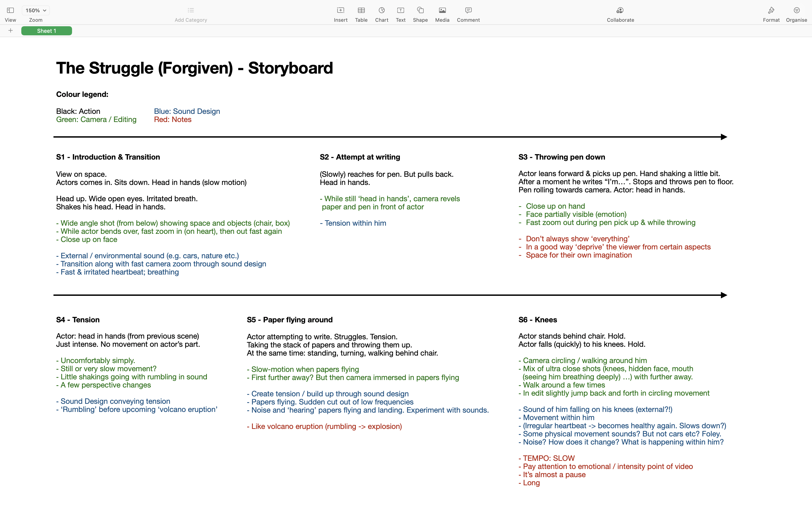Select the Blue: Sound Design legend text
Screen dimensions: 812x507
(187, 111)
